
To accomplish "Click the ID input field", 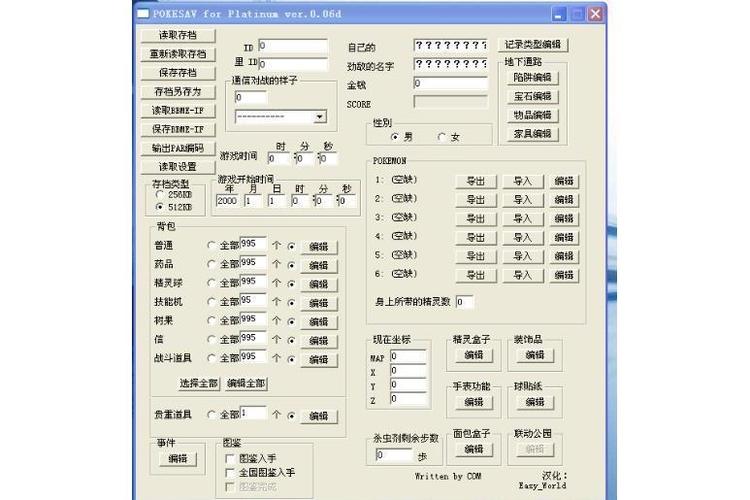I will click(293, 46).
